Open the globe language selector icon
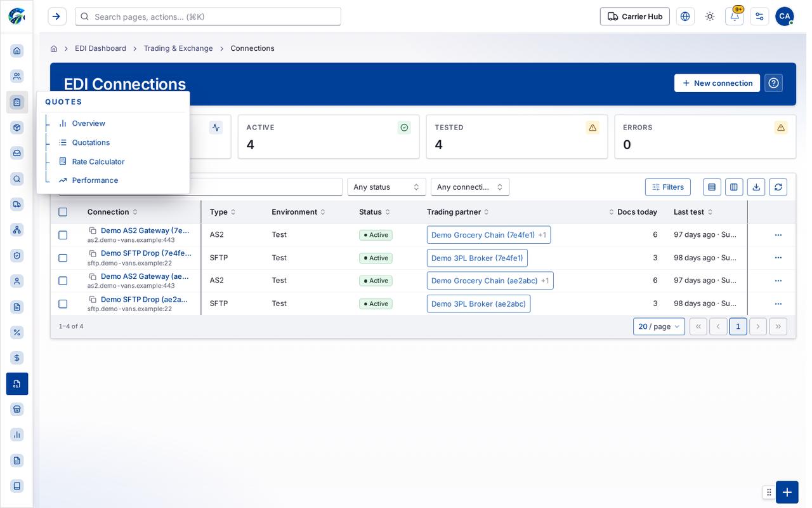812x508 pixels. pos(685,17)
